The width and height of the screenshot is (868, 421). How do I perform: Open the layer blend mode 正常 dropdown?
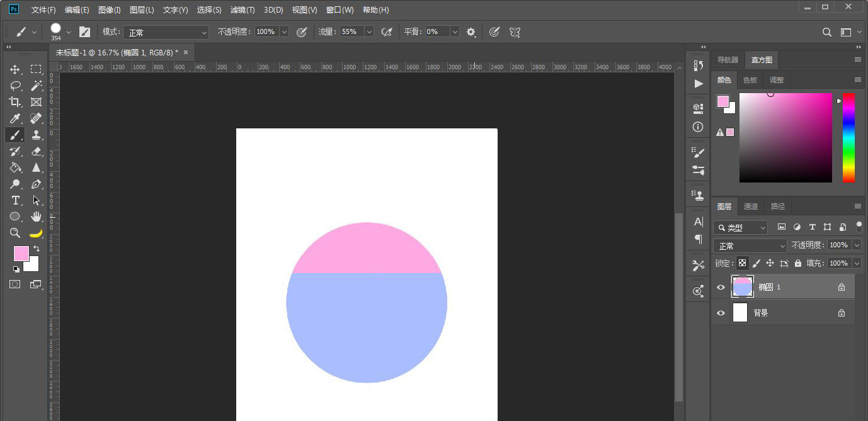click(x=750, y=245)
